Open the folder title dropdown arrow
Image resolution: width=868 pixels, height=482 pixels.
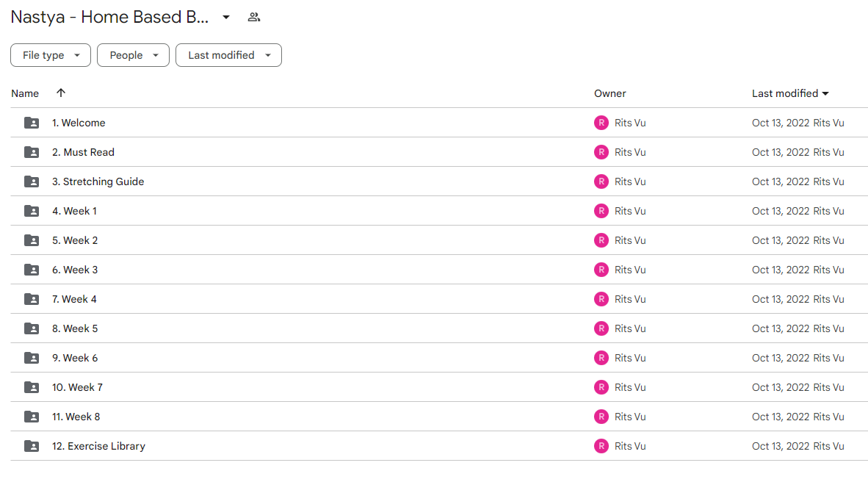(226, 17)
